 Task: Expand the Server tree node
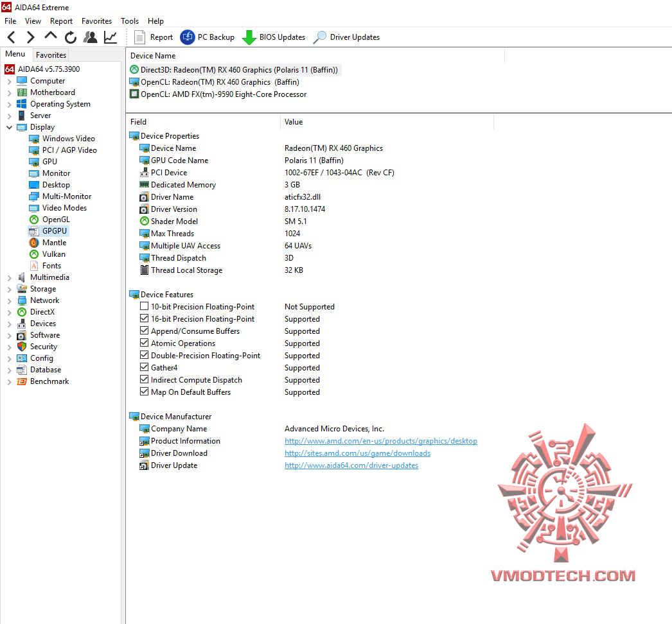(9, 116)
